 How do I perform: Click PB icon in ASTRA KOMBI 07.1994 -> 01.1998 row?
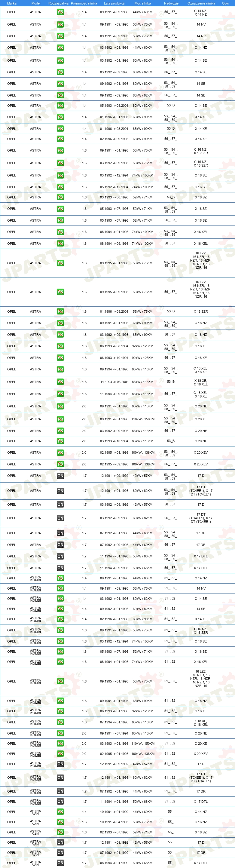60,722
